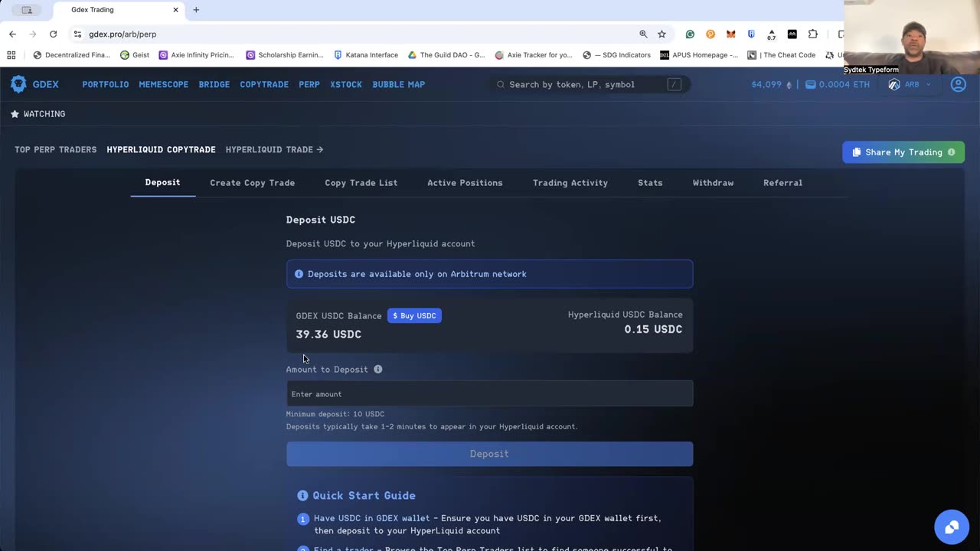
Task: Click the Share My Trading button
Action: click(903, 152)
